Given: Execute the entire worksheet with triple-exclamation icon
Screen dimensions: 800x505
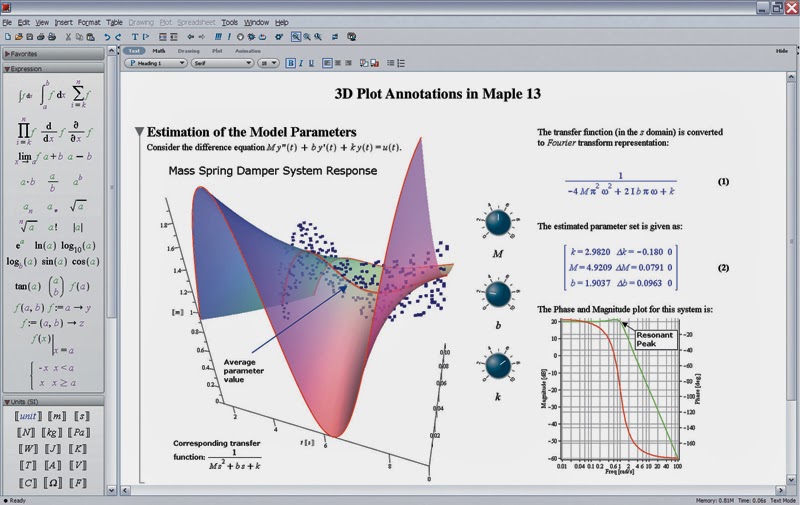Looking at the screenshot, I should [218, 37].
